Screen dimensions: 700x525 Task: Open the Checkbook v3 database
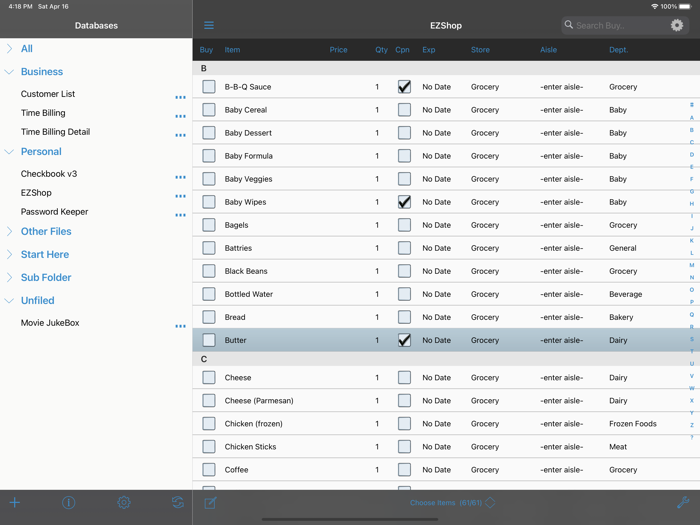(x=49, y=174)
